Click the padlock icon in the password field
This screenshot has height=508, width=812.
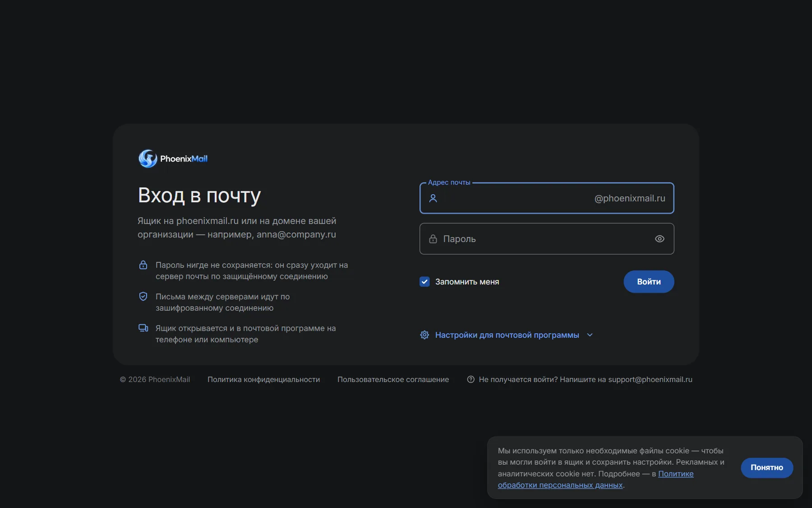(433, 239)
